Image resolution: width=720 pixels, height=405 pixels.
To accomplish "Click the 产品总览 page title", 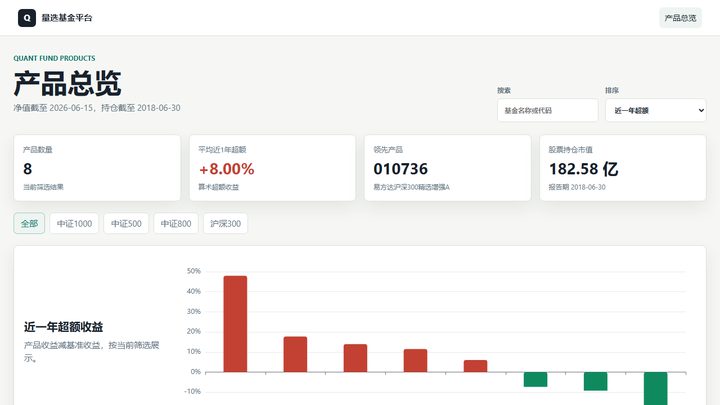I will click(x=68, y=84).
